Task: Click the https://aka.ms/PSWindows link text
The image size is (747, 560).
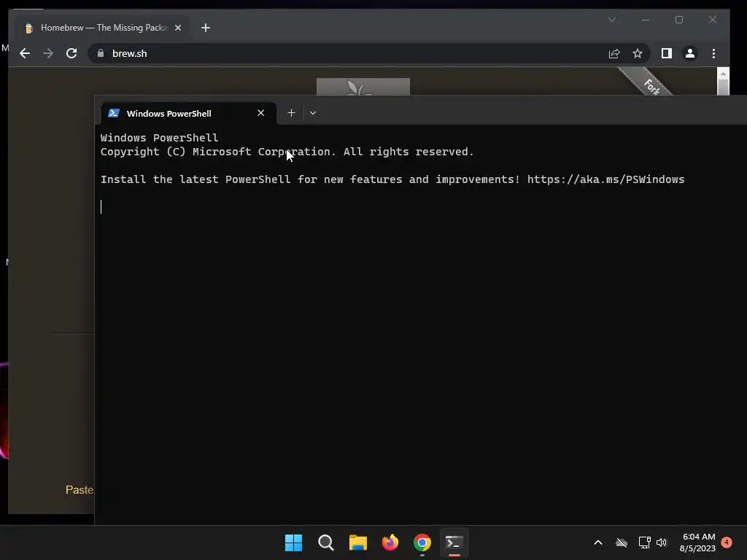Action: pyautogui.click(x=605, y=179)
